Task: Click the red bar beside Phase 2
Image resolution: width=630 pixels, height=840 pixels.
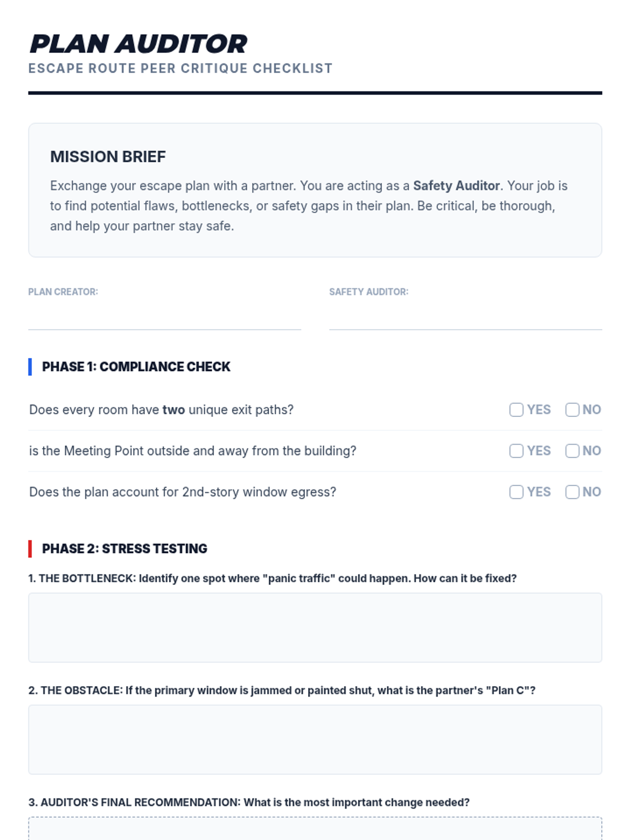Action: click(x=30, y=549)
